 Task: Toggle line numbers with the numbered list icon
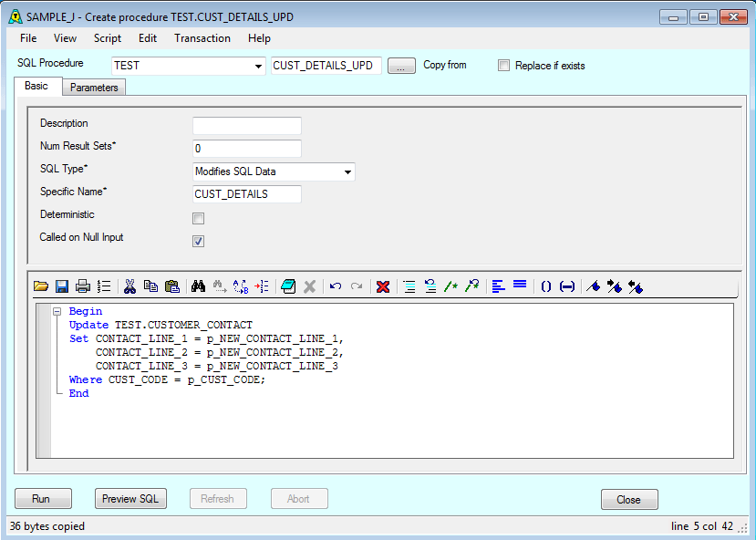tap(104, 286)
